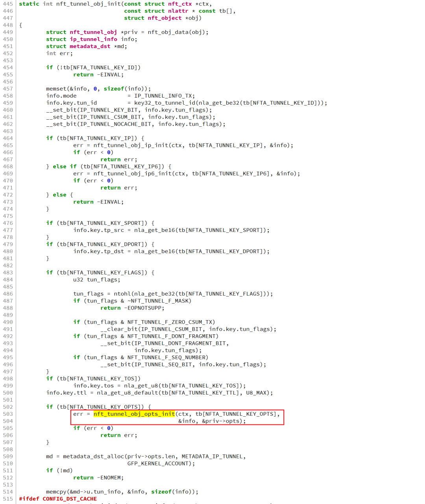This screenshot has width=425, height=504.
Task: Click line number 509
Action: [8, 456]
